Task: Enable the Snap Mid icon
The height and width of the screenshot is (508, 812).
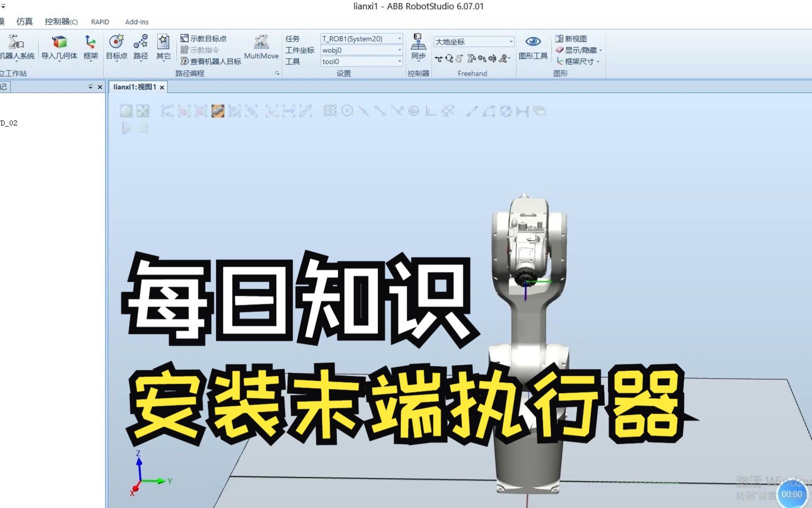Action: pyautogui.click(x=364, y=111)
